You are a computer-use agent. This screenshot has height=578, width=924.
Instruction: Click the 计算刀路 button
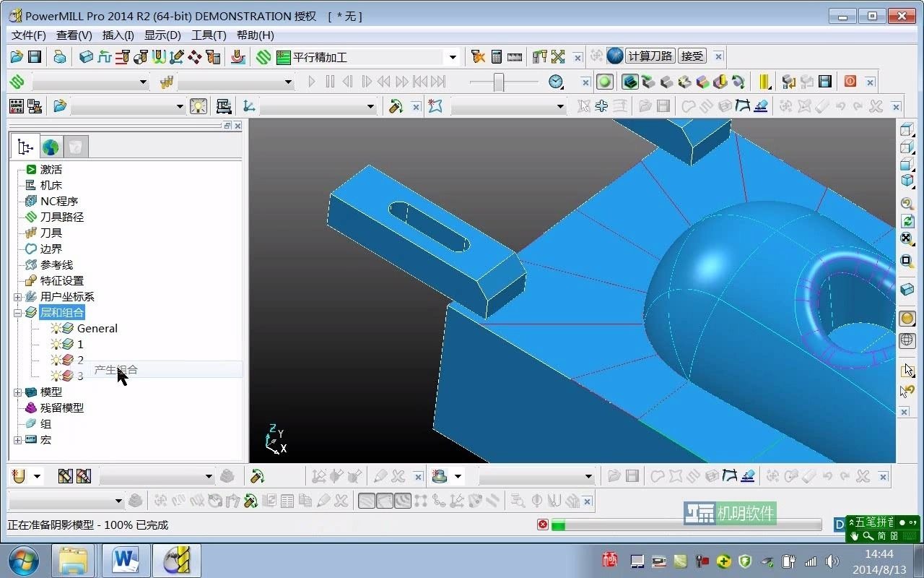pyautogui.click(x=650, y=56)
